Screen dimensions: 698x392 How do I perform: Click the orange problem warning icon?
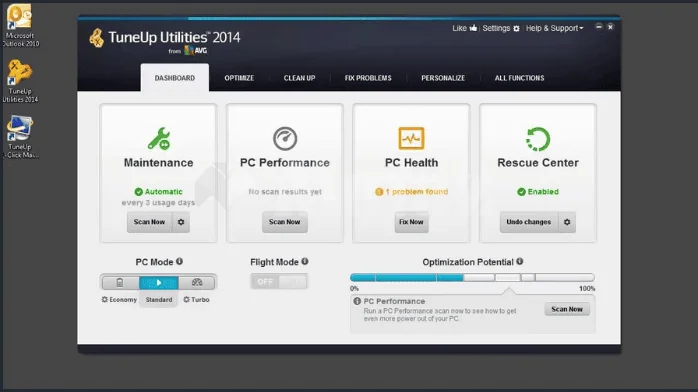379,192
